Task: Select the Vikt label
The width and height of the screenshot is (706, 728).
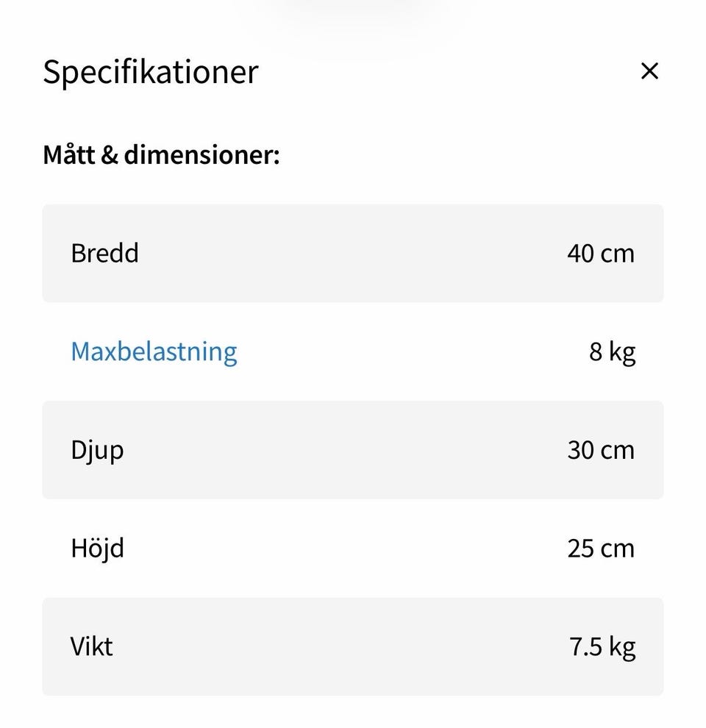Action: click(92, 647)
